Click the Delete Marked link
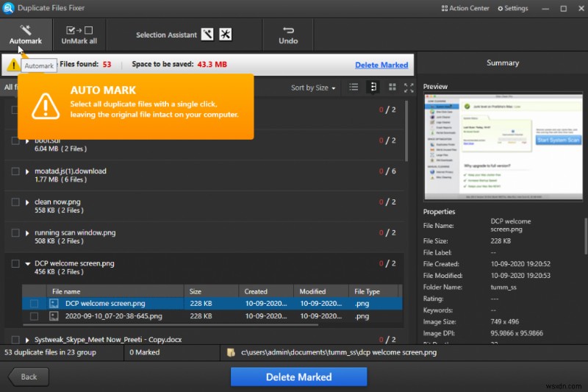The width and height of the screenshot is (588, 392). pyautogui.click(x=381, y=65)
